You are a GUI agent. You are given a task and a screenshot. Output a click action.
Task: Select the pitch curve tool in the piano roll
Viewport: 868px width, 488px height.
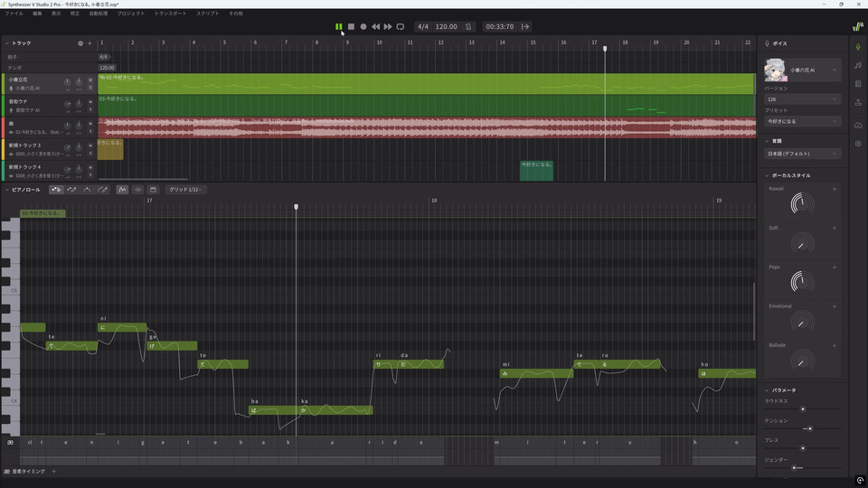point(87,190)
